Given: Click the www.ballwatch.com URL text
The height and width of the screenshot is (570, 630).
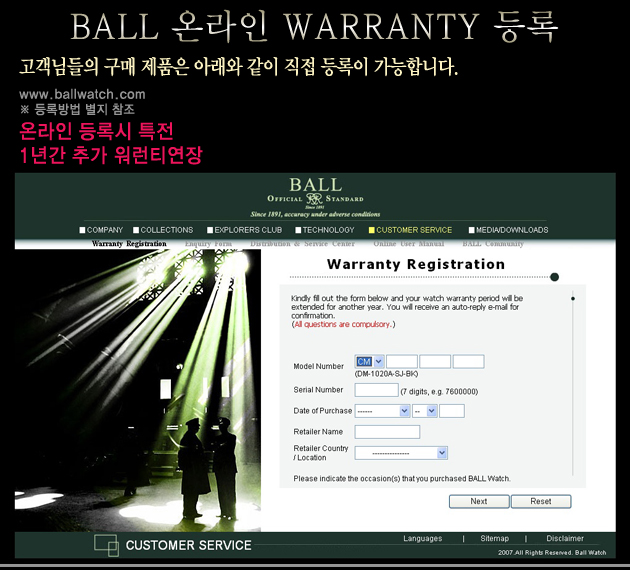Looking at the screenshot, I should click(82, 94).
